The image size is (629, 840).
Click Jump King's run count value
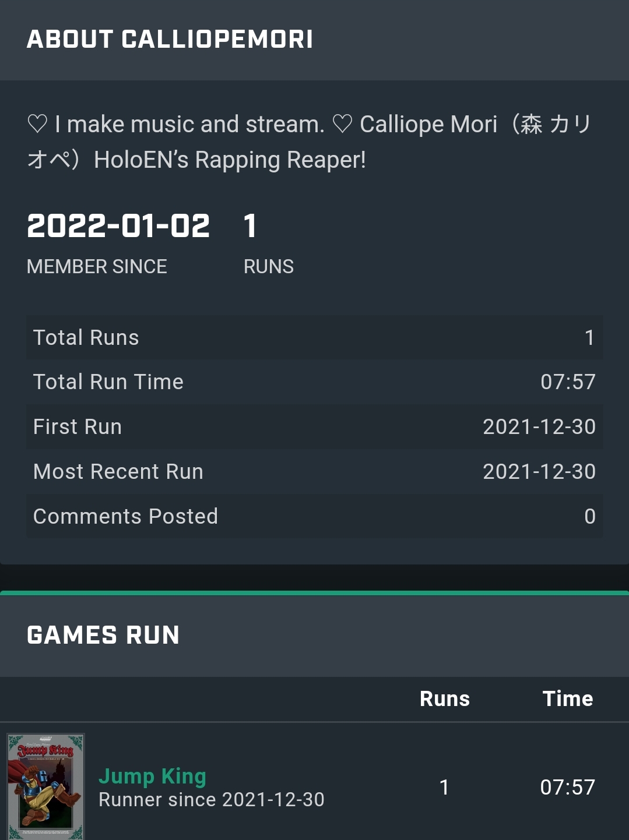tap(444, 788)
